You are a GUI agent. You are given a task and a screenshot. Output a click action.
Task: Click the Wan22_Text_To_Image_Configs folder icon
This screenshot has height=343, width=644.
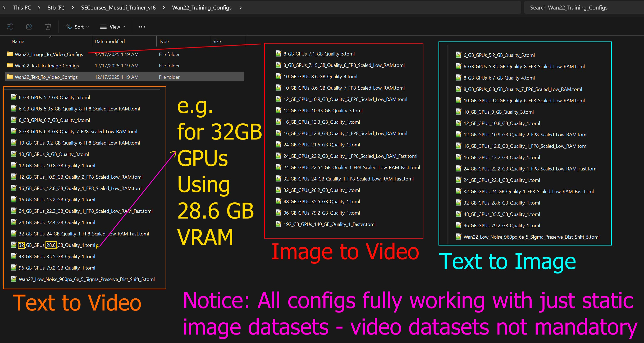pos(10,65)
